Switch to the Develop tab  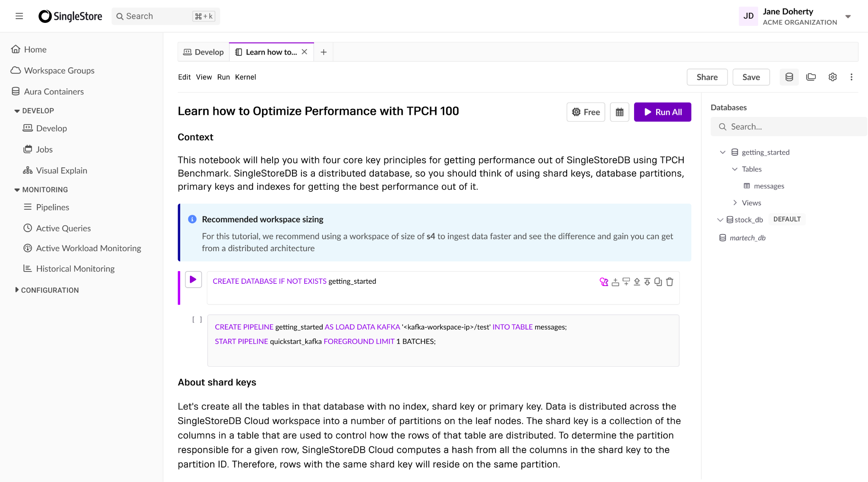[203, 52]
